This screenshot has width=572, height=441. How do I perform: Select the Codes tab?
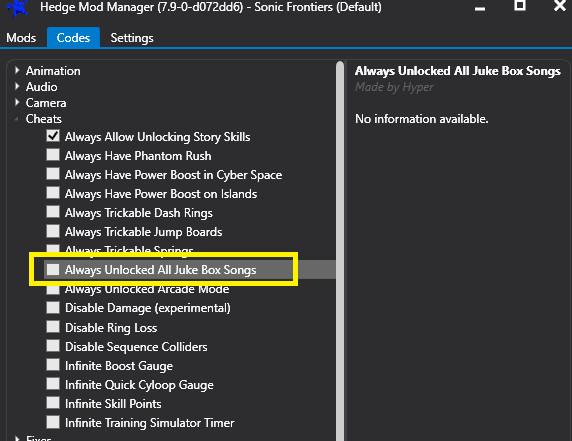(x=73, y=38)
